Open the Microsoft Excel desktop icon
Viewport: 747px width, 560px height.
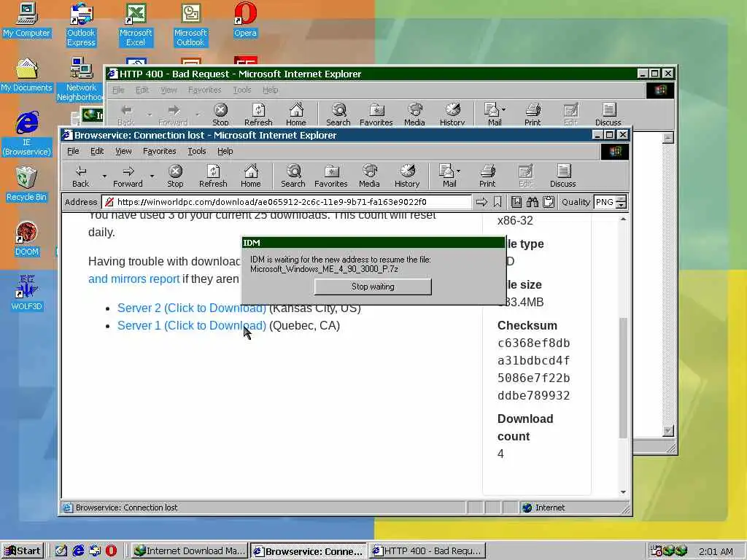click(136, 25)
